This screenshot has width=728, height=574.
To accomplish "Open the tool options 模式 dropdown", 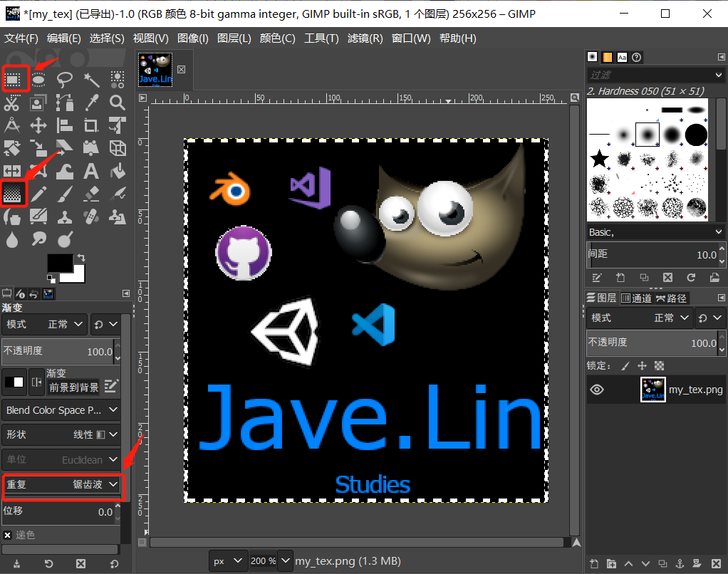I will [x=44, y=324].
